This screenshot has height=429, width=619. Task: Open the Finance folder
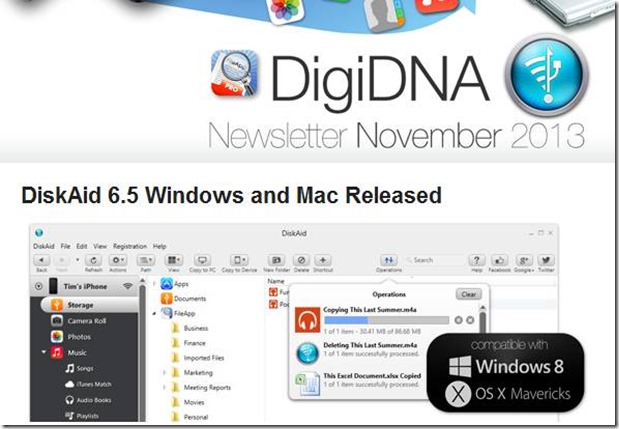[x=189, y=343]
